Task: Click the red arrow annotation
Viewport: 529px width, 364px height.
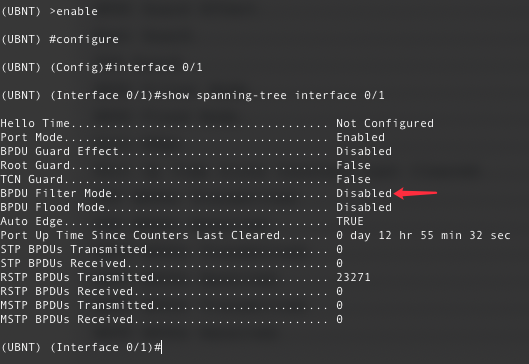Action: click(x=415, y=193)
